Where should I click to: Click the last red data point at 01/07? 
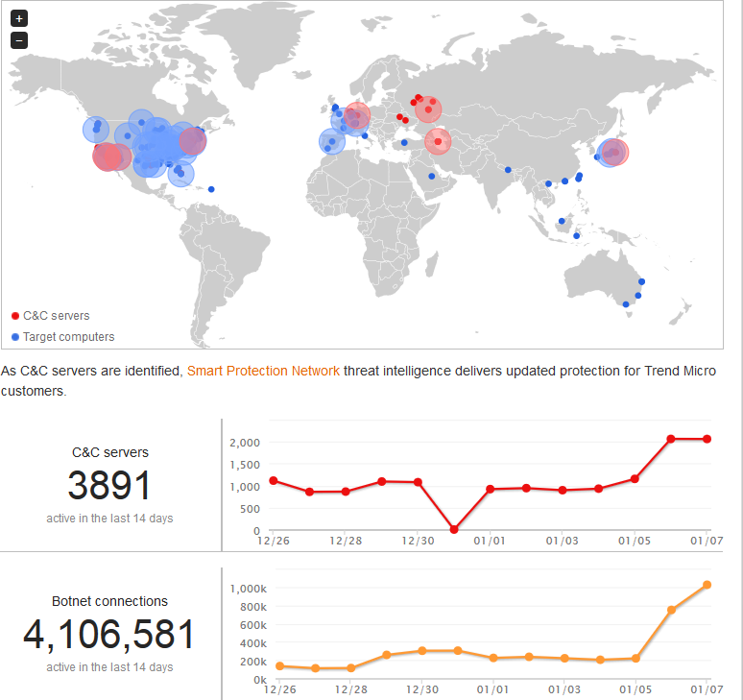click(707, 439)
